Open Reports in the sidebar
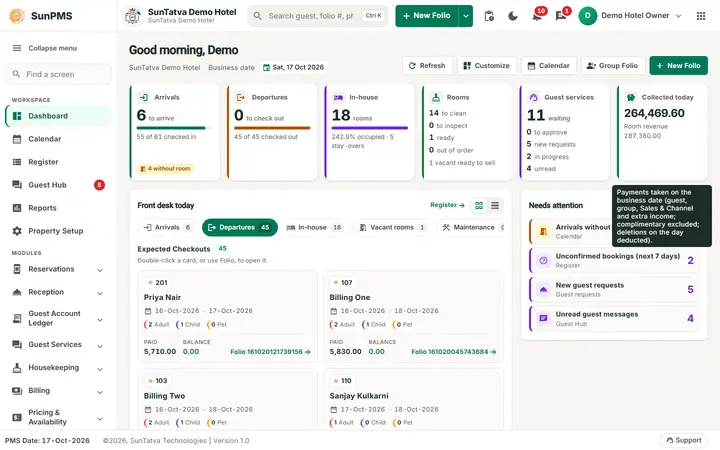The height and width of the screenshot is (450, 720). pos(58,208)
